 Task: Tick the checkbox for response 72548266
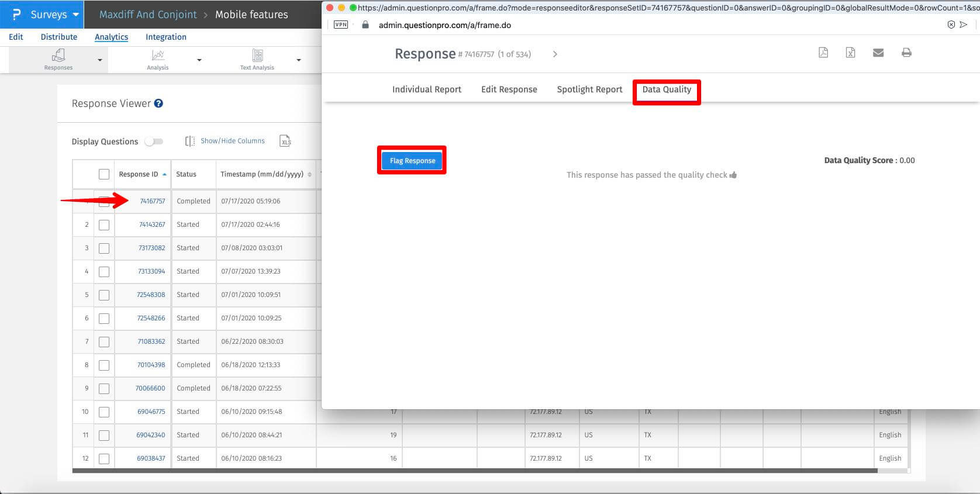point(104,318)
